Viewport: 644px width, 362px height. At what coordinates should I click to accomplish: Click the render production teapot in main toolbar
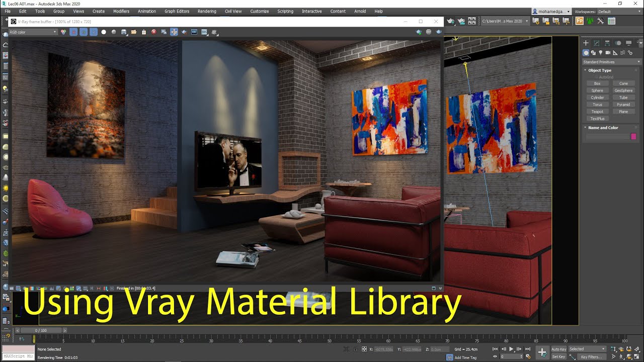[x=450, y=21]
